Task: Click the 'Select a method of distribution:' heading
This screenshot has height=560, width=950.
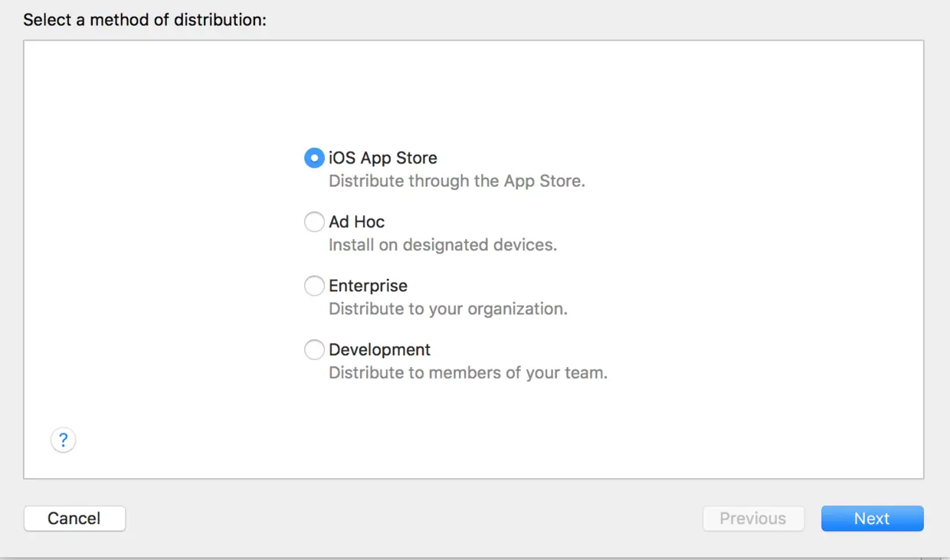Action: [x=145, y=20]
